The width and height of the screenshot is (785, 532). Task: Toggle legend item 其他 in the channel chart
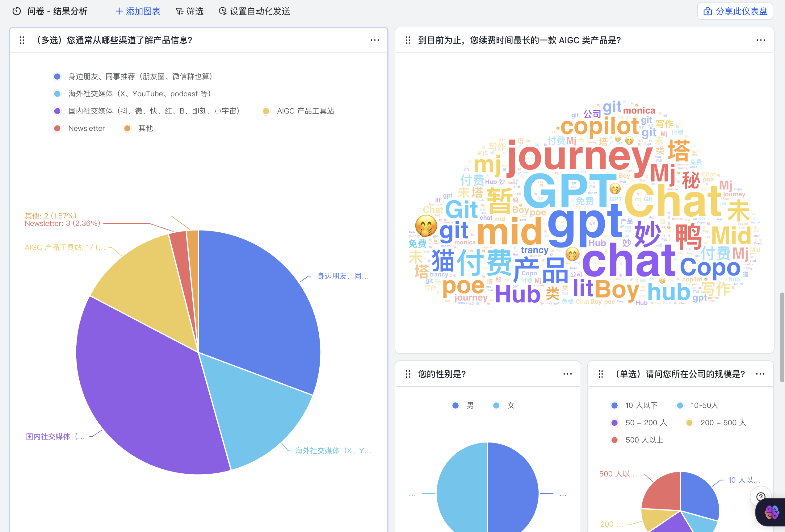tap(138, 128)
